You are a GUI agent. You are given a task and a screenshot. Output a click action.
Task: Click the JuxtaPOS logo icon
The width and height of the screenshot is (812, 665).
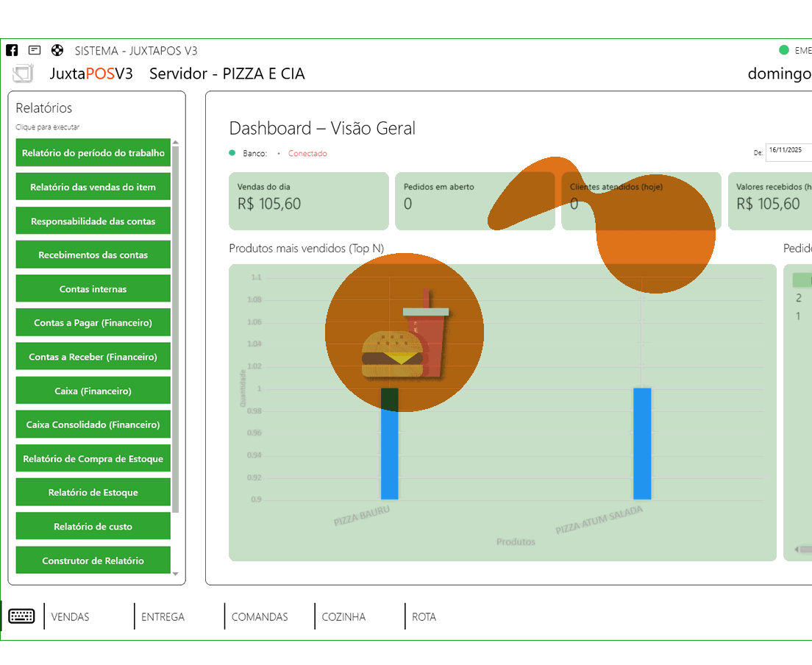pos(24,74)
